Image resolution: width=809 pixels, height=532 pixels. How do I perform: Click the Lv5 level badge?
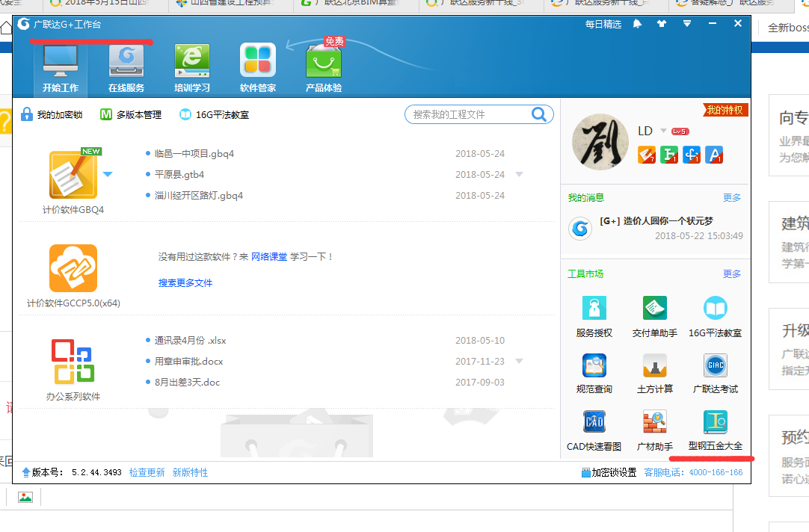[x=680, y=132]
